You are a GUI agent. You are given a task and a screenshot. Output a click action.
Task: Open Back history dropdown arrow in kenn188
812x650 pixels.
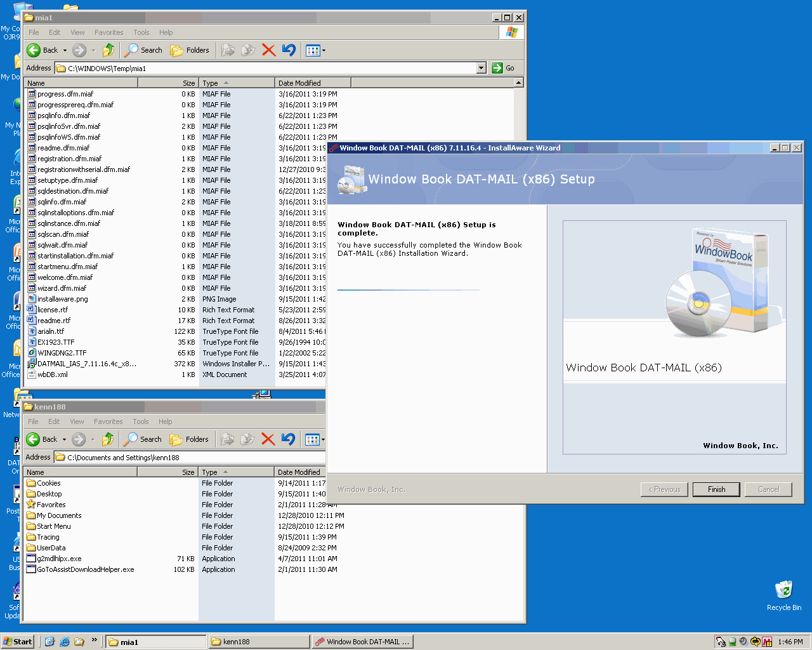(x=64, y=439)
